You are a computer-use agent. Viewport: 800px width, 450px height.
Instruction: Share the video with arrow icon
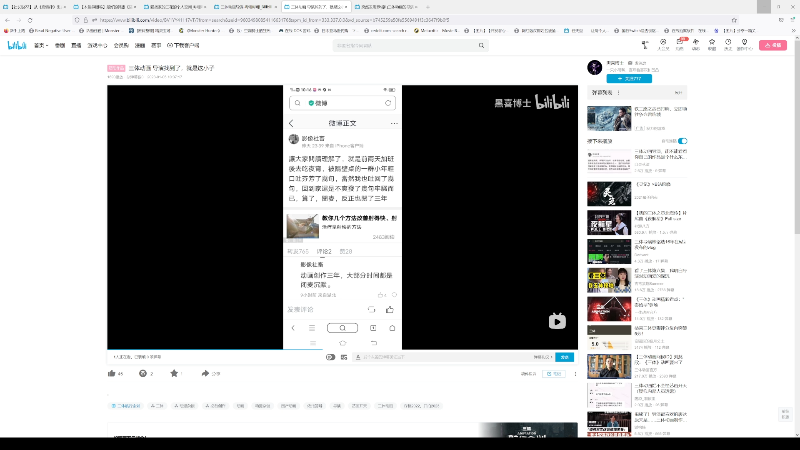(205, 373)
